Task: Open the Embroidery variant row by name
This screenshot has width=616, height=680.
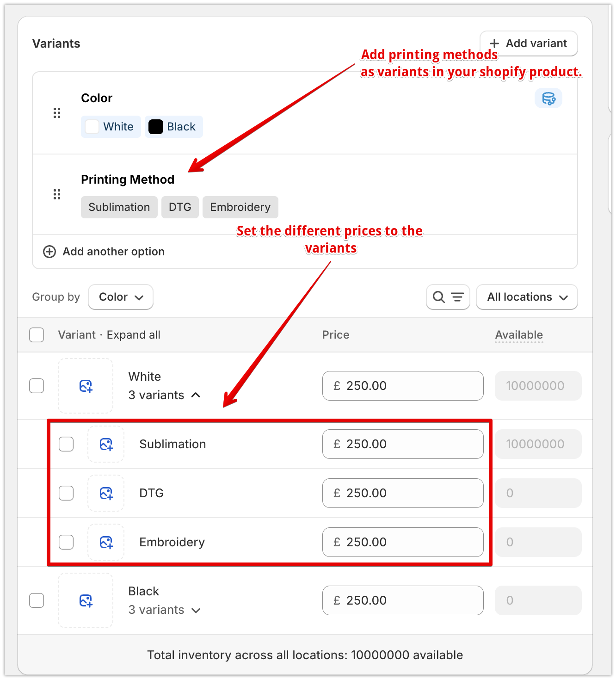Action: (172, 542)
